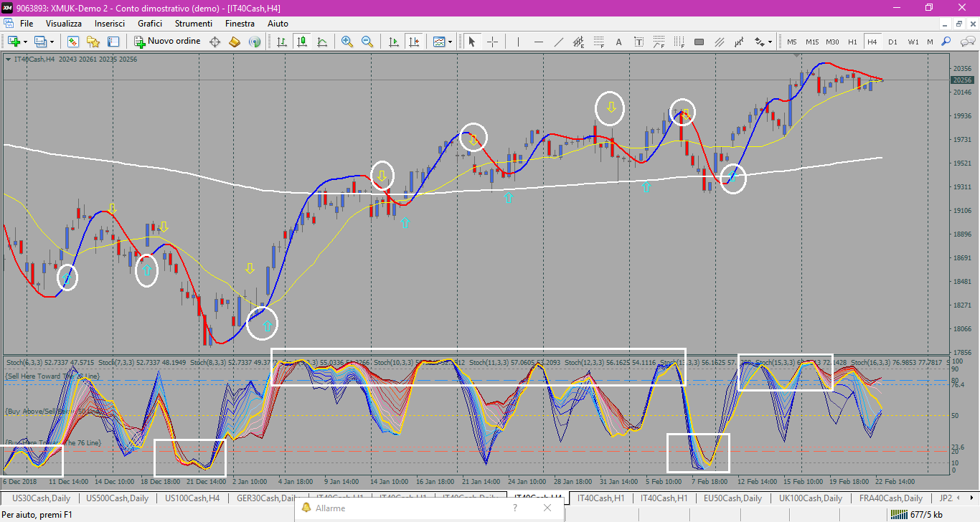Screen dimensions: 980x522
Task: Select the Fibonacci retracement tool
Action: [x=598, y=42]
